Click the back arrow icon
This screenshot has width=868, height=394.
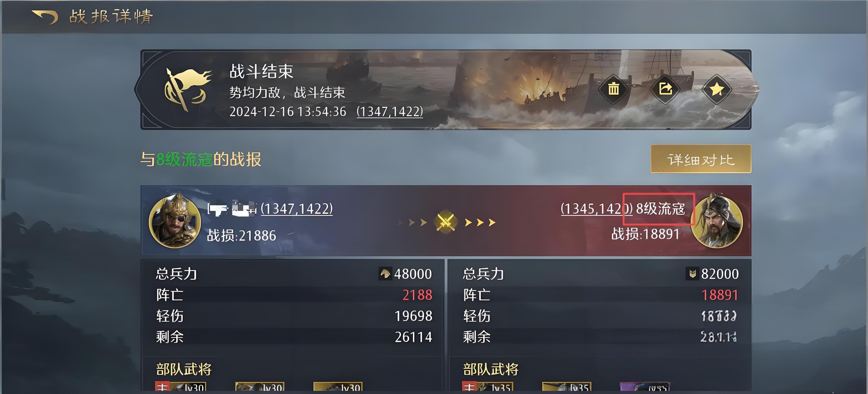click(x=45, y=17)
